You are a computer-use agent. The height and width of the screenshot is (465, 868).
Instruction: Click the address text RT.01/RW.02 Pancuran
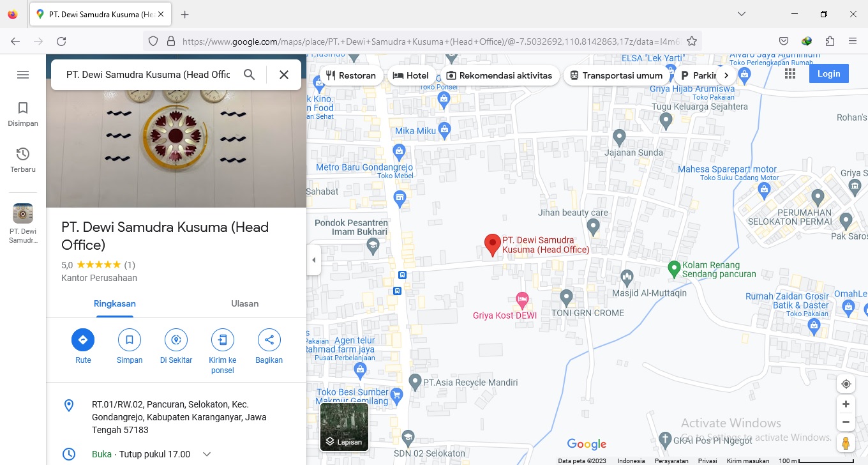[179, 417]
